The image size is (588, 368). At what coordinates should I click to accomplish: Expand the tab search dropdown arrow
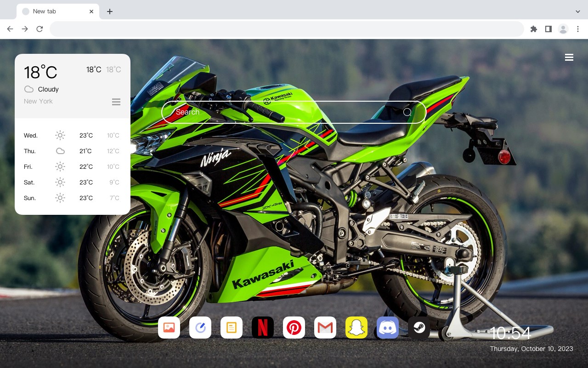point(578,11)
